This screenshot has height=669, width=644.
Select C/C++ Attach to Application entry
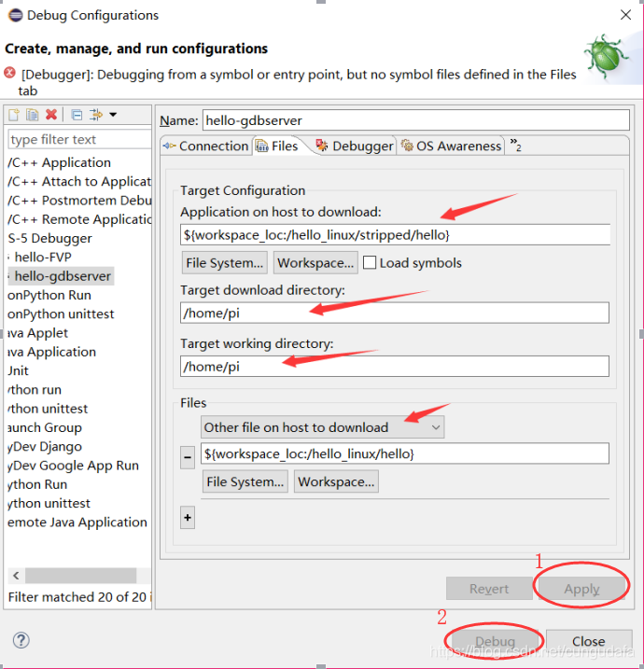pyautogui.click(x=79, y=181)
